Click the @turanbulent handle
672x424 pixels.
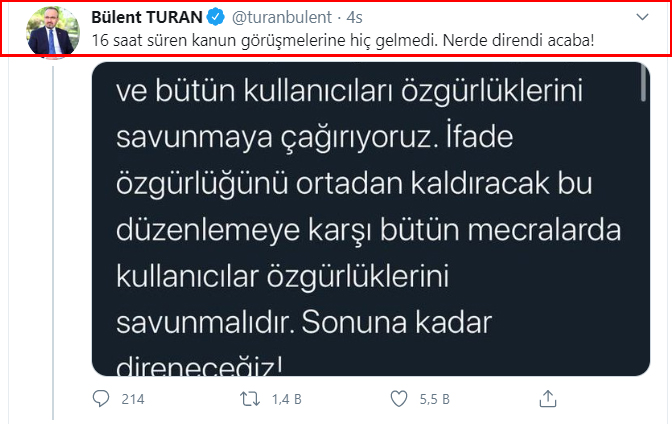click(x=282, y=17)
